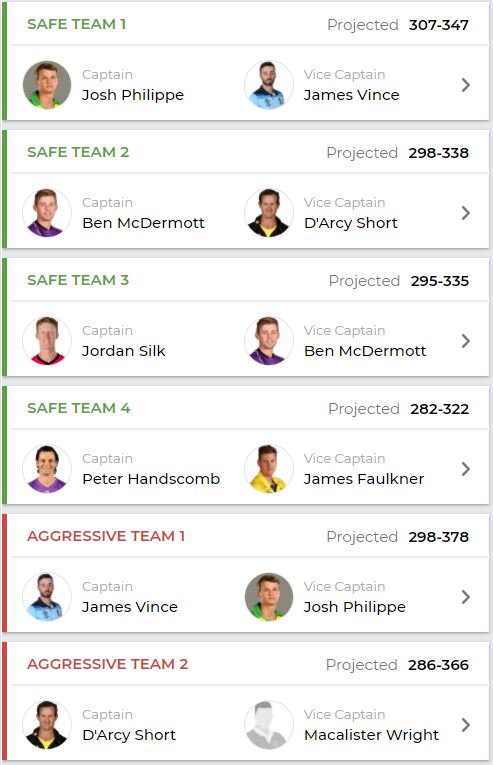The image size is (493, 765).
Task: Click D'Arcy Short's vice captain photo in Safe Team 2
Action: pos(268,213)
